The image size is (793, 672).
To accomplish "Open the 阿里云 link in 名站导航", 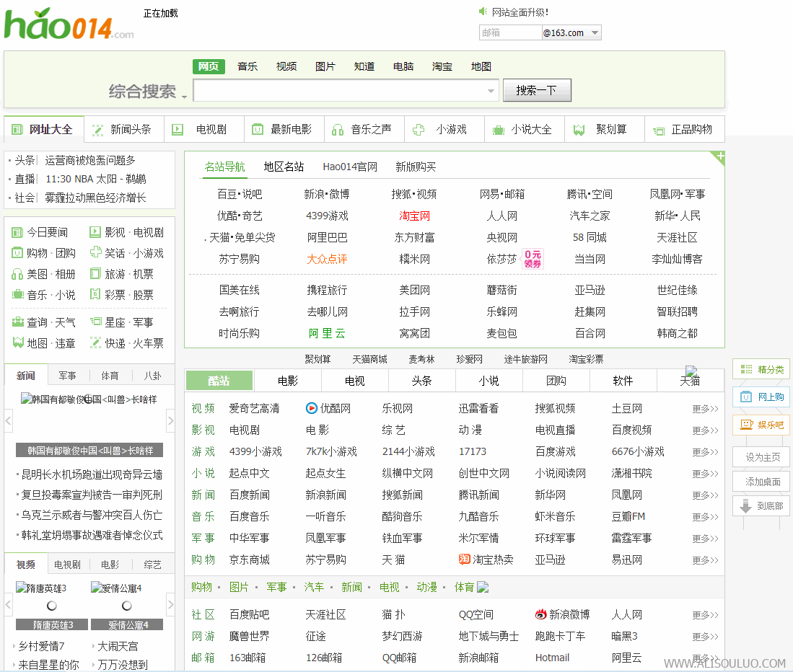I will coord(327,333).
